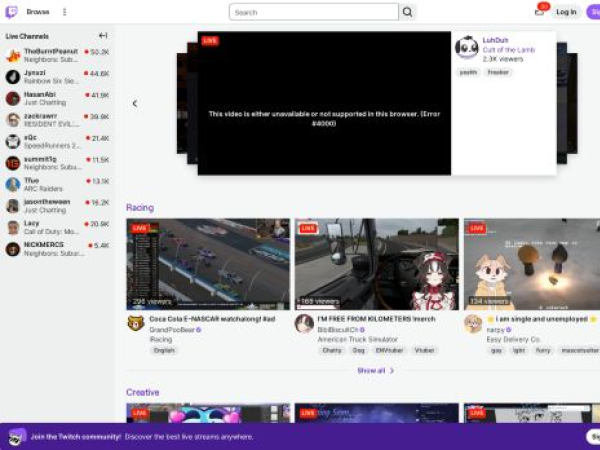600x450 pixels.
Task: Click the Log In button
Action: [x=566, y=12]
